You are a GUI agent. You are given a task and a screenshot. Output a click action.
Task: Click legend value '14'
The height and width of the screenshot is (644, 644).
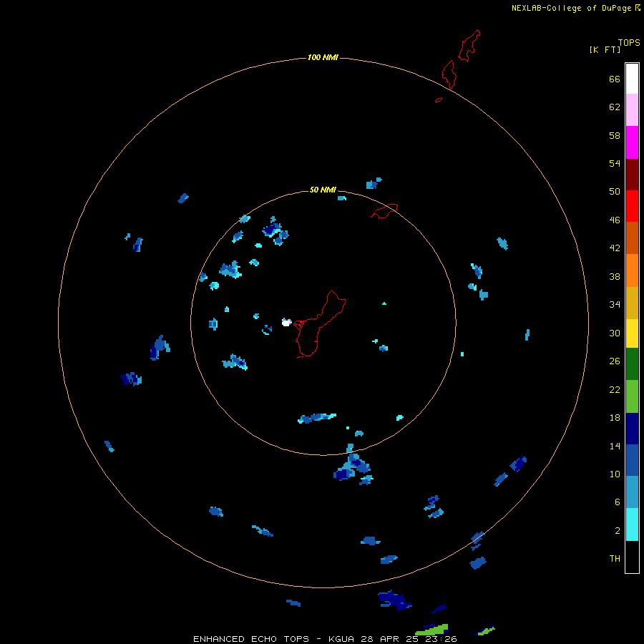[615, 446]
